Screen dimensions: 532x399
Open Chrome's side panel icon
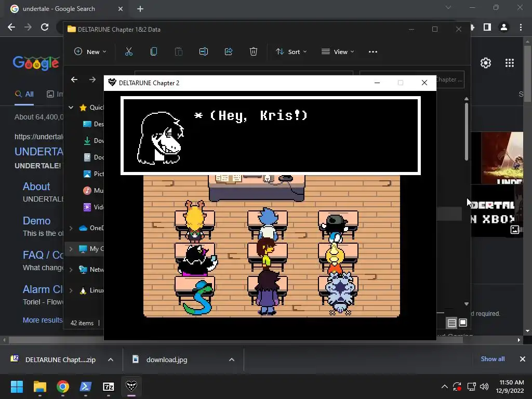[x=487, y=27]
